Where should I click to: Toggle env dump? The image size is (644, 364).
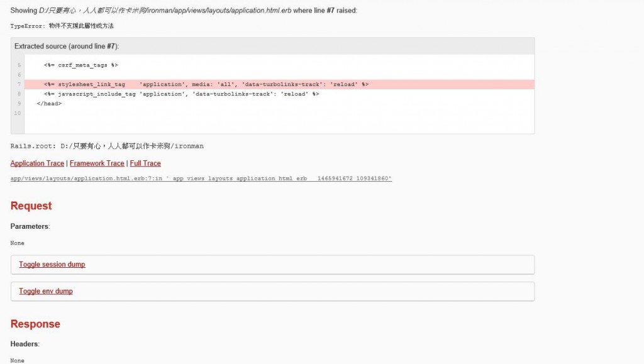click(x=46, y=291)
